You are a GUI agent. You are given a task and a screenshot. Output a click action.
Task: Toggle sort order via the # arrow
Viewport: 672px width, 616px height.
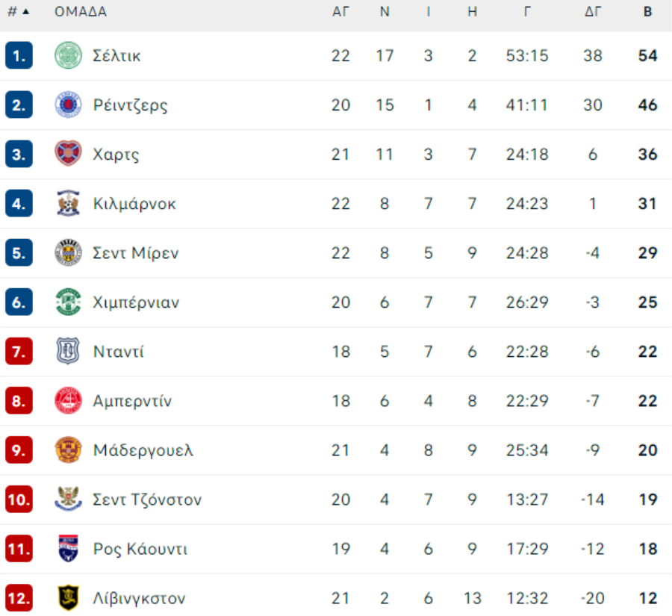coord(19,12)
